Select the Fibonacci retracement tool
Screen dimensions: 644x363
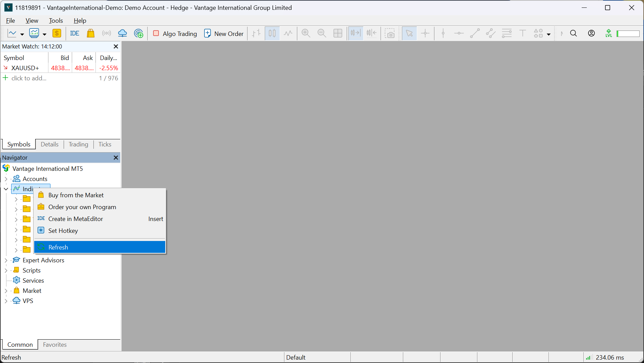[507, 33]
